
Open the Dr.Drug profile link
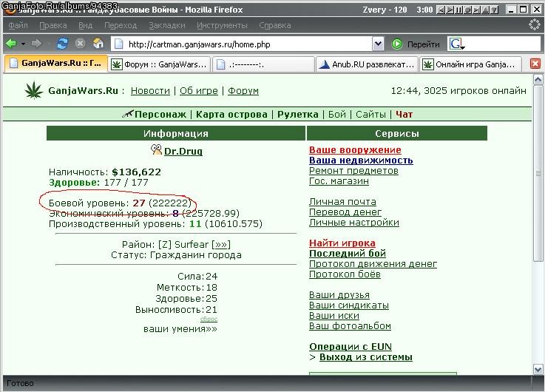pyautogui.click(x=183, y=151)
